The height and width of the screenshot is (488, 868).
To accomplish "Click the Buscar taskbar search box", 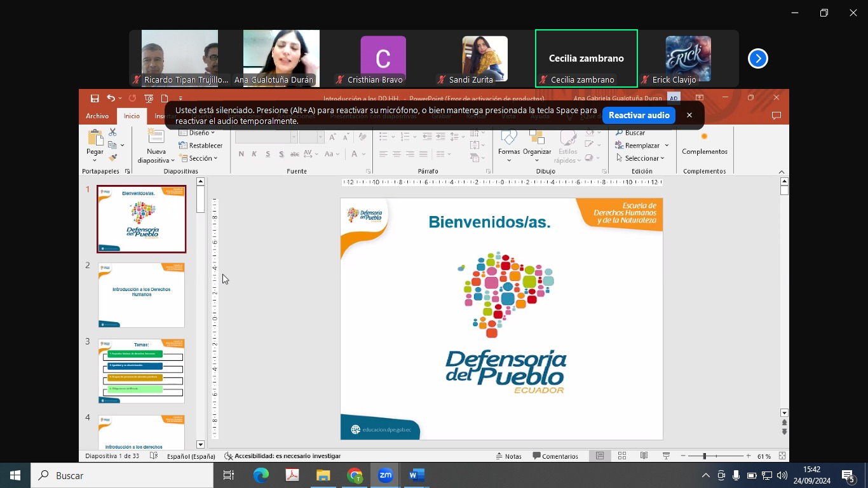I will pyautogui.click(x=122, y=475).
